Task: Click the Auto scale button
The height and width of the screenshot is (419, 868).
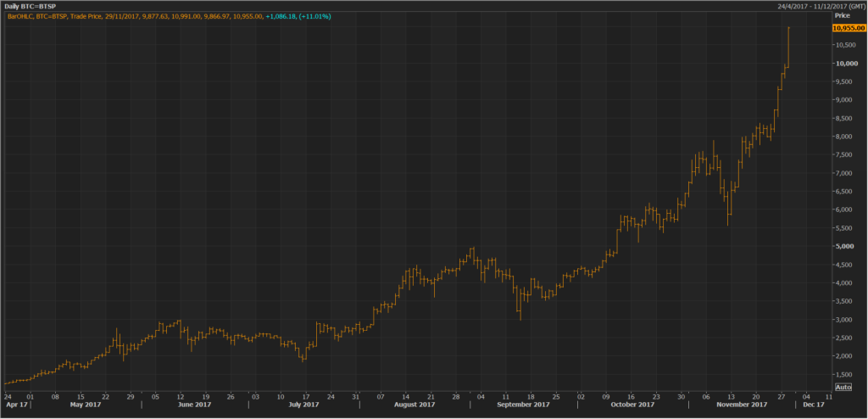Action: (843, 387)
